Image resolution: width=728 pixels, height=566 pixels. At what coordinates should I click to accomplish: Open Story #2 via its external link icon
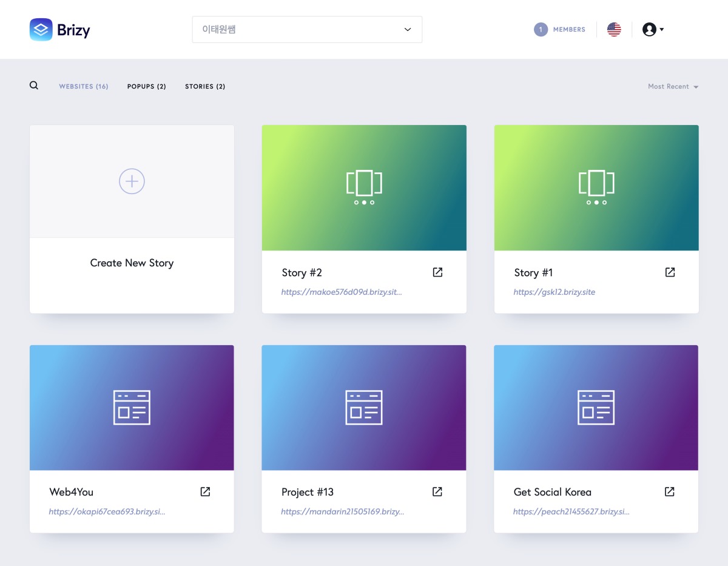coord(437,272)
